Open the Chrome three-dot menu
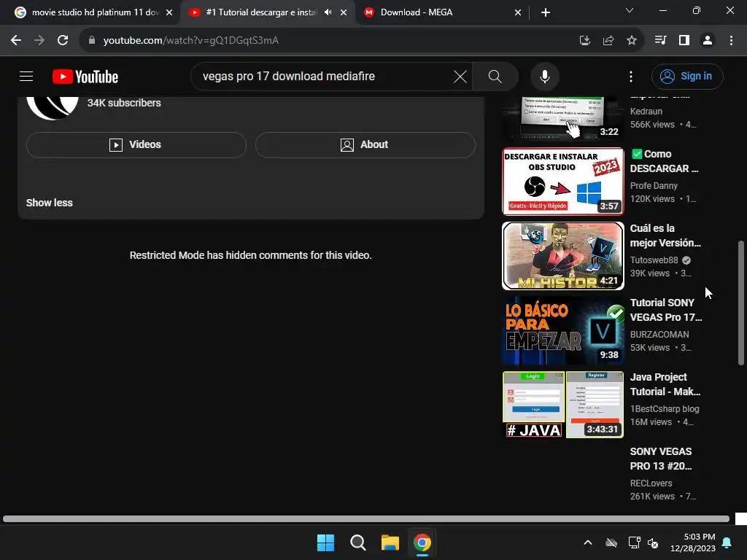 click(731, 41)
